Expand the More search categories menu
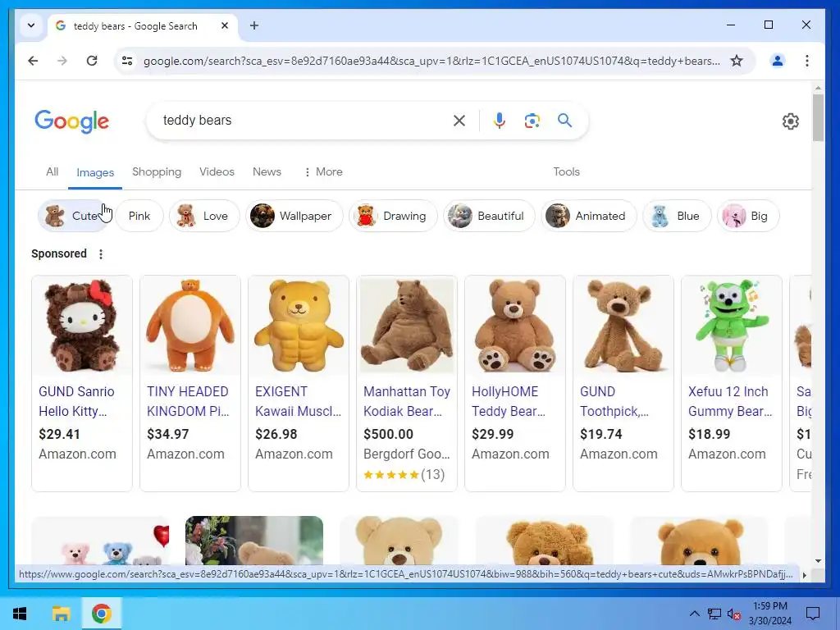This screenshot has height=630, width=840. tap(323, 172)
